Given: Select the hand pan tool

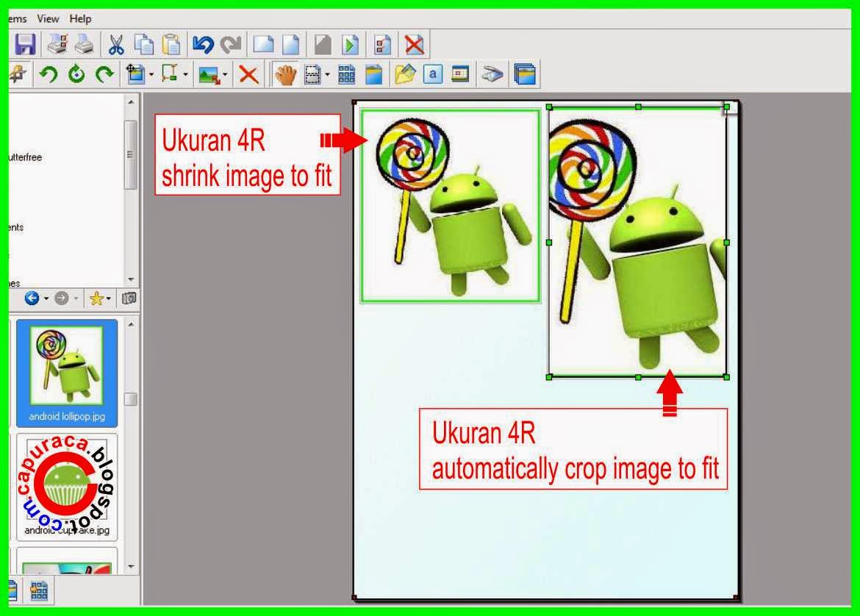Looking at the screenshot, I should point(285,74).
